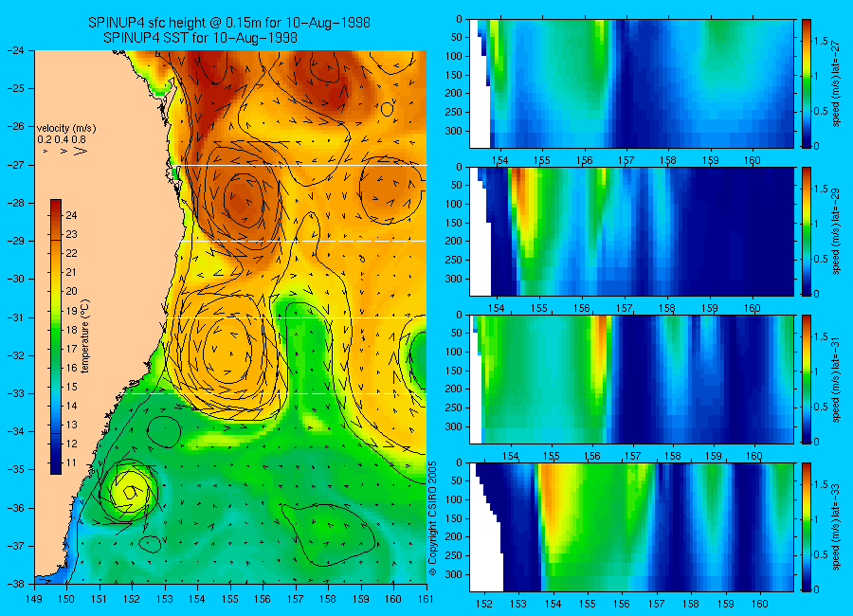
Task: Click depth label '100' on lat=-29 panel
Action: 453,204
